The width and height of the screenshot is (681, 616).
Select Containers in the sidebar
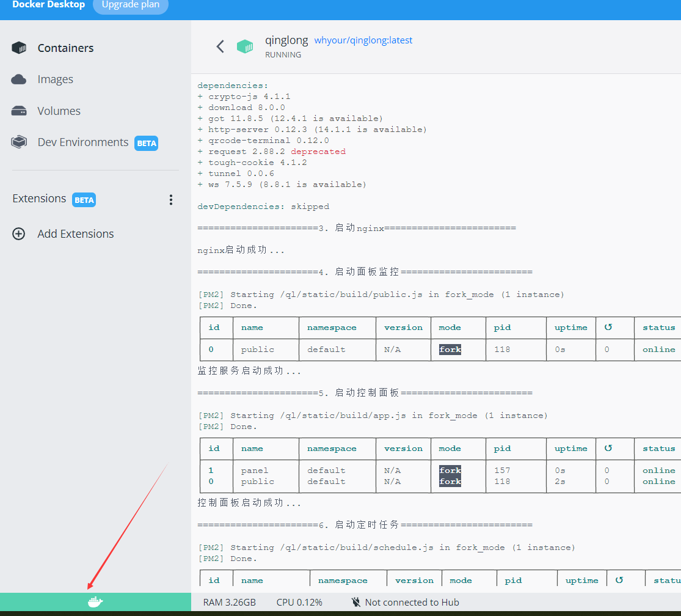pyautogui.click(x=65, y=48)
